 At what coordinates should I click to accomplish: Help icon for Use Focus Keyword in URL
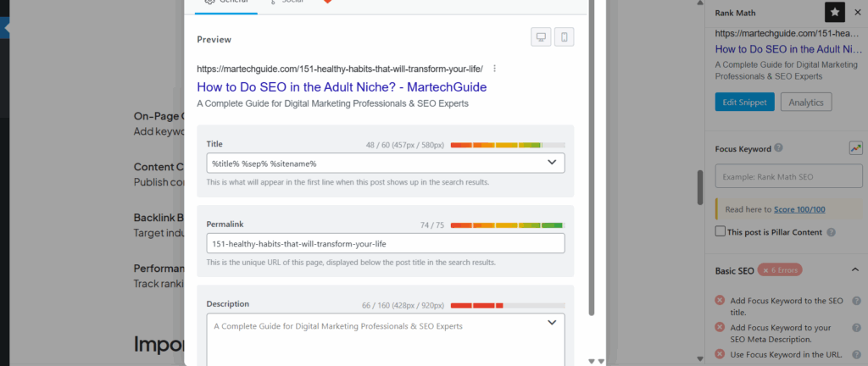pyautogui.click(x=856, y=354)
